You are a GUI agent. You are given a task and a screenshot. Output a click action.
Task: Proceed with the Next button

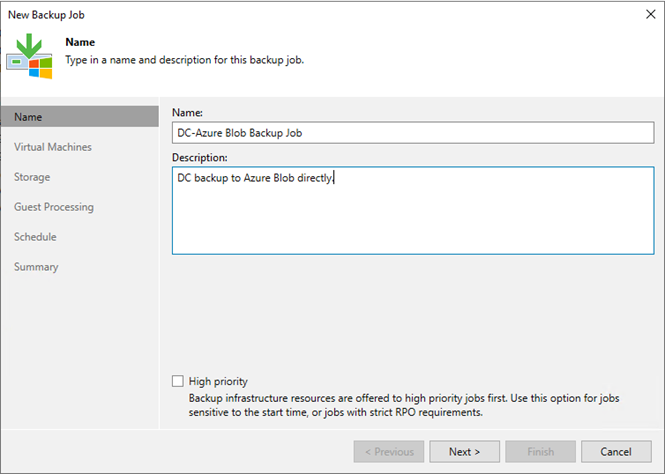tap(464, 452)
